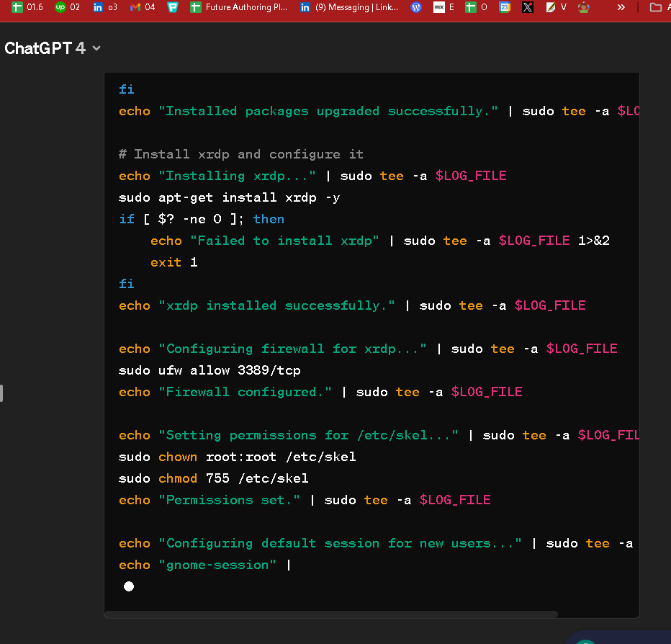
Task: Open the Wix E bookmark
Action: click(443, 7)
